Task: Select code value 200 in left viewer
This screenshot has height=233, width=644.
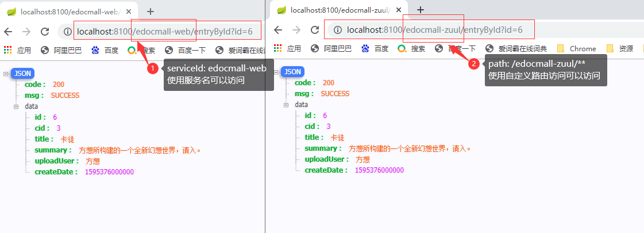Action: 59,85
